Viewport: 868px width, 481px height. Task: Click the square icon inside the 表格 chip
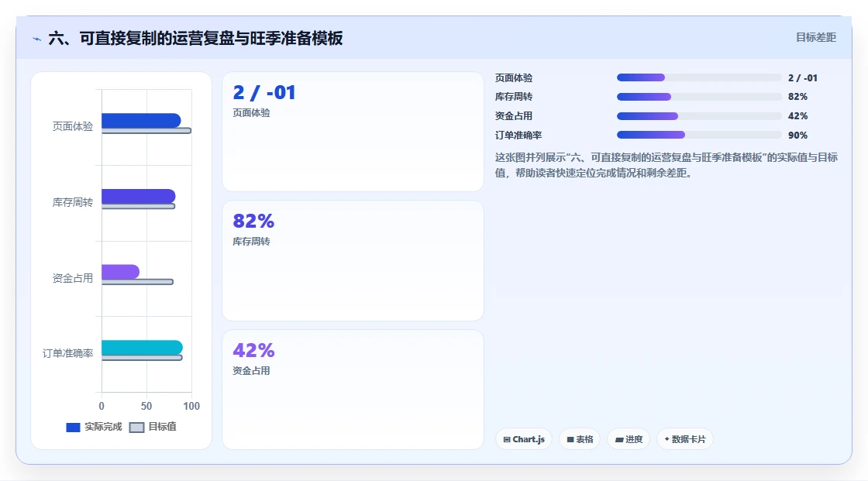[x=570, y=439]
